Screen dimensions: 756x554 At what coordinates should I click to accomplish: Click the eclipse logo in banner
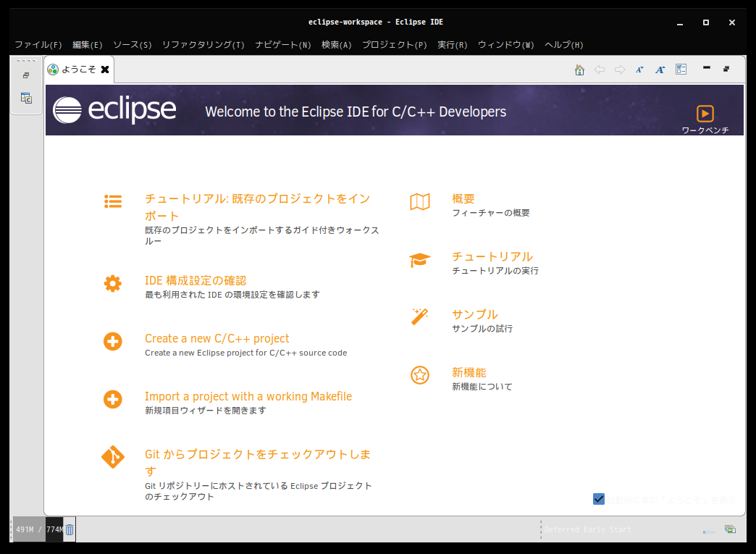point(114,110)
